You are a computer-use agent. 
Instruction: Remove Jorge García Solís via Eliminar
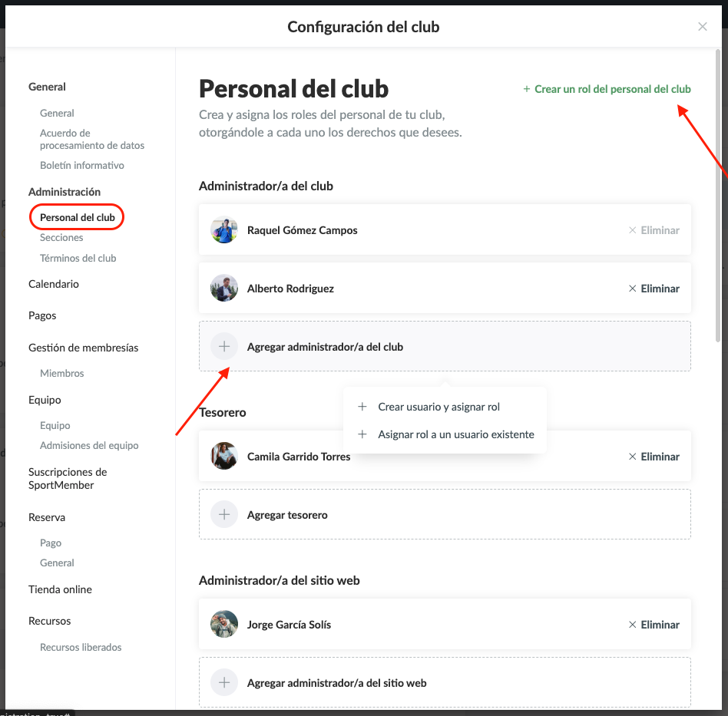click(x=654, y=625)
